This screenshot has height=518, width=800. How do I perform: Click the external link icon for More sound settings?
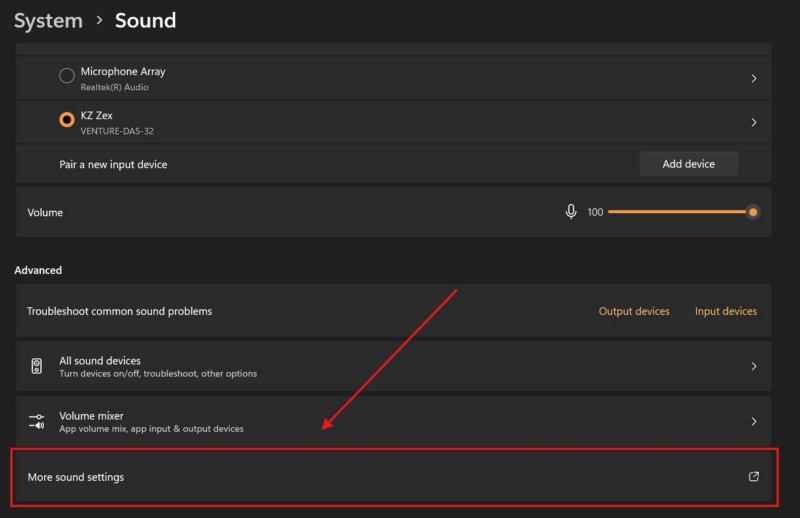pyautogui.click(x=754, y=477)
